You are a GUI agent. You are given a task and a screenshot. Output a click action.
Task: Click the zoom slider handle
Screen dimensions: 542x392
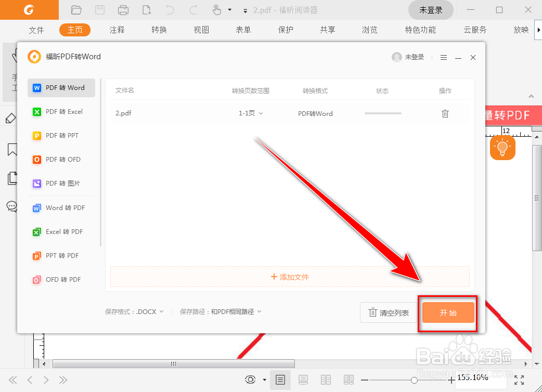(x=414, y=380)
